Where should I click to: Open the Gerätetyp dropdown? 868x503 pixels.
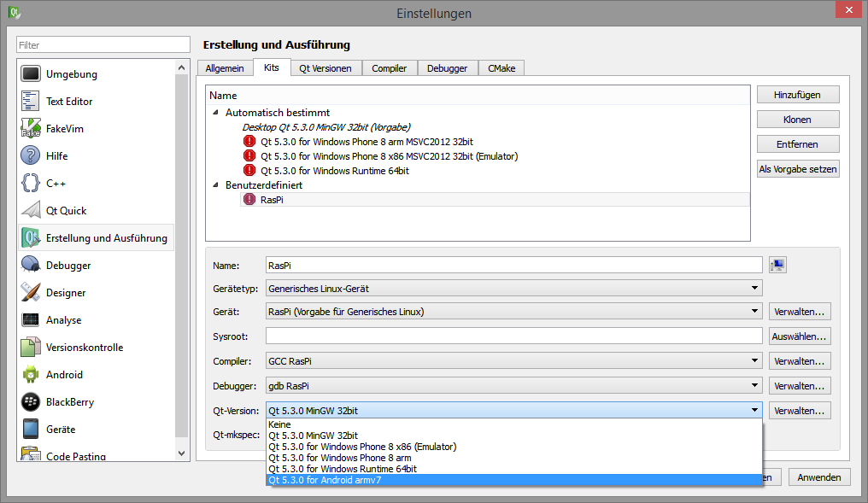click(x=513, y=289)
